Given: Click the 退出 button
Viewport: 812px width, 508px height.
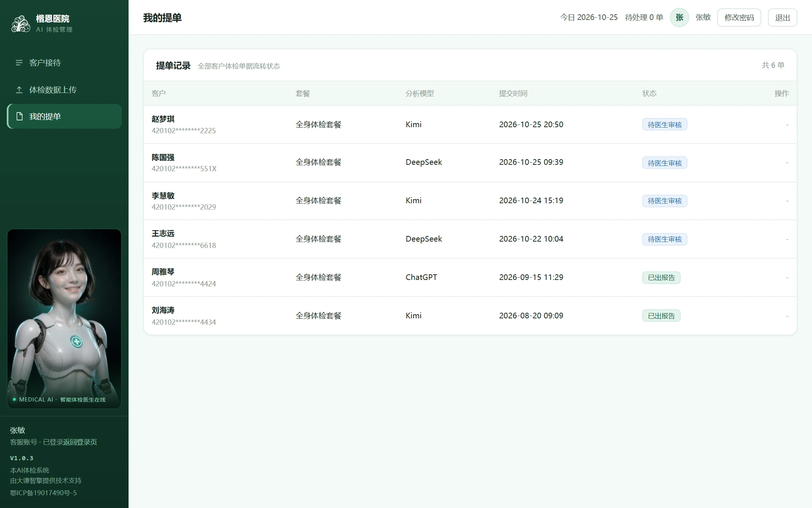Looking at the screenshot, I should coord(782,18).
